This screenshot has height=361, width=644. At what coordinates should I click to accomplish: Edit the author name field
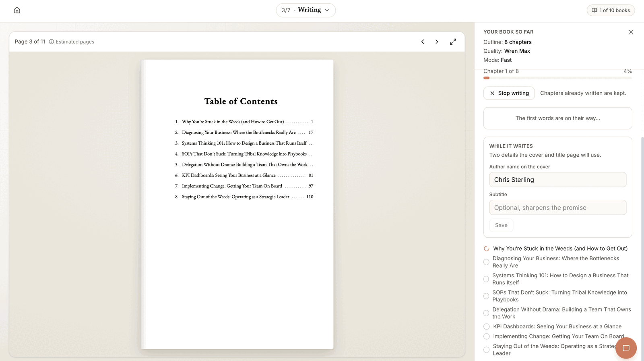point(558,180)
